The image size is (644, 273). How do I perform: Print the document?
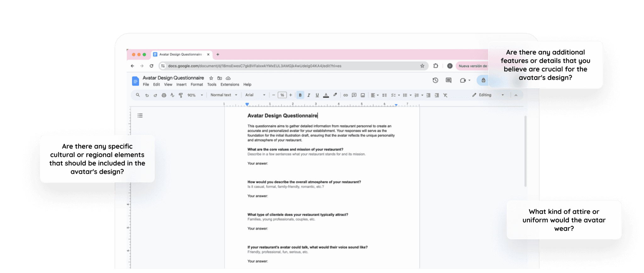click(164, 95)
